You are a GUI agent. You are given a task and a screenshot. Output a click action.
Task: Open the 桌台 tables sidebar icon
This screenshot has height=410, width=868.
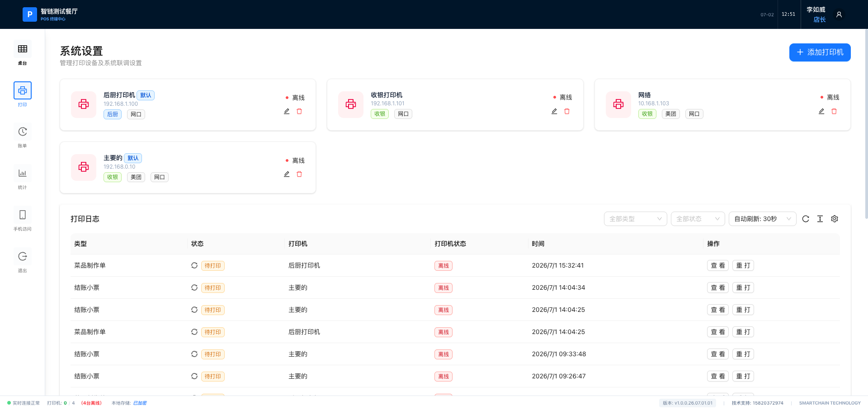[23, 49]
